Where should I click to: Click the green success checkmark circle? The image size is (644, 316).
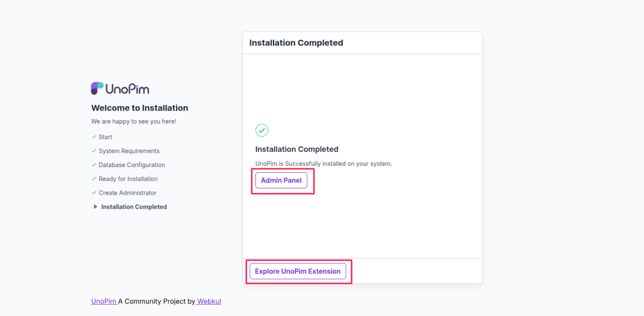coord(262,130)
